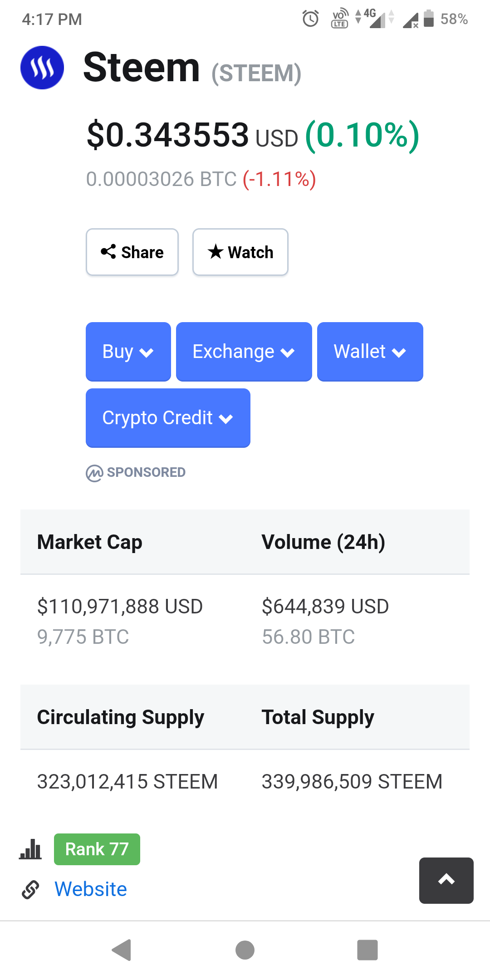Toggle the Watch star button
This screenshot has height=980, width=490.
(240, 252)
